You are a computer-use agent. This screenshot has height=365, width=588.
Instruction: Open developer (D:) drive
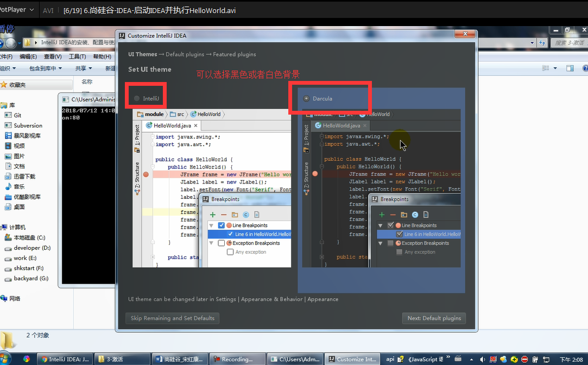[x=32, y=248]
